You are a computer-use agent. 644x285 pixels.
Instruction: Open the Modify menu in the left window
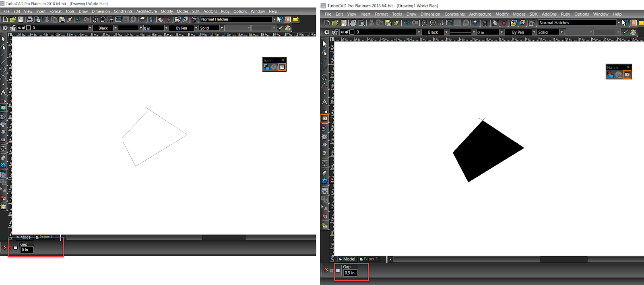click(x=167, y=11)
